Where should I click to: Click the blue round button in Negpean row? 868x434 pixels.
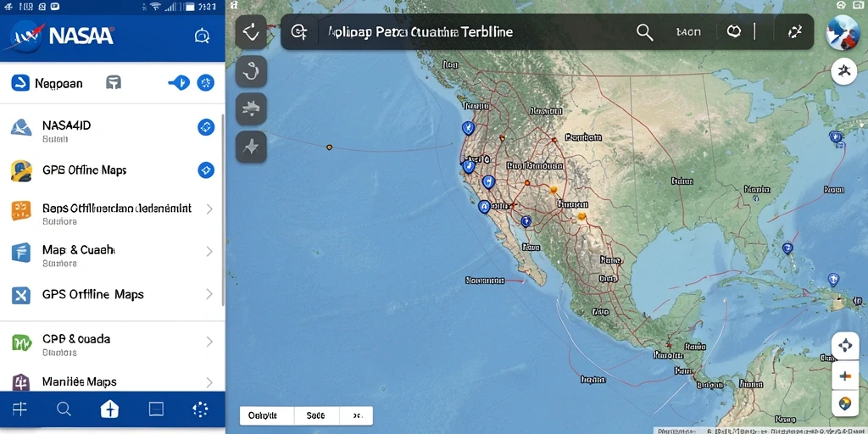[x=206, y=83]
